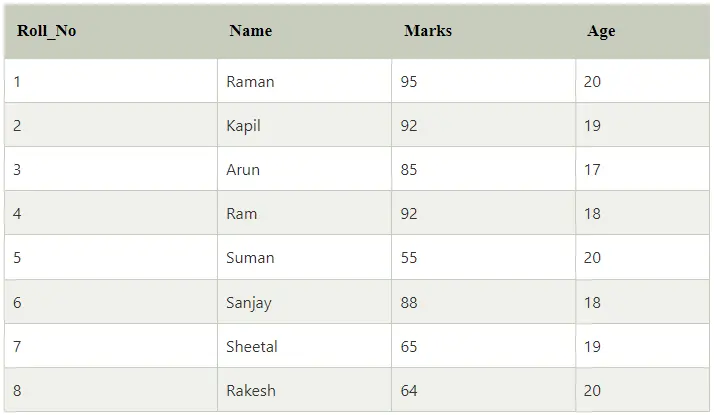Viewport: 714px width, 415px height.
Task: Select Suman's marks value 55
Action: pos(483,257)
